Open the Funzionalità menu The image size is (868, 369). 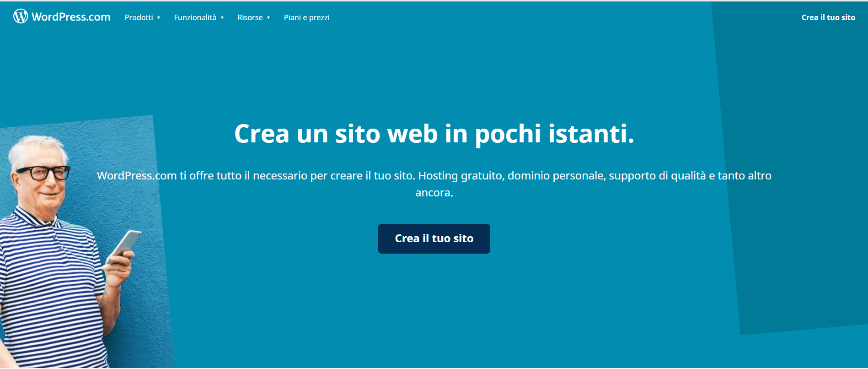pos(195,17)
